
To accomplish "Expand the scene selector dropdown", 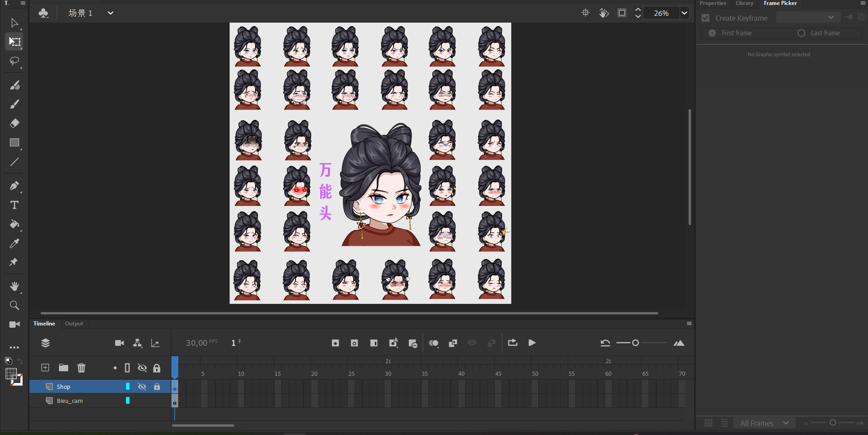I will point(110,13).
